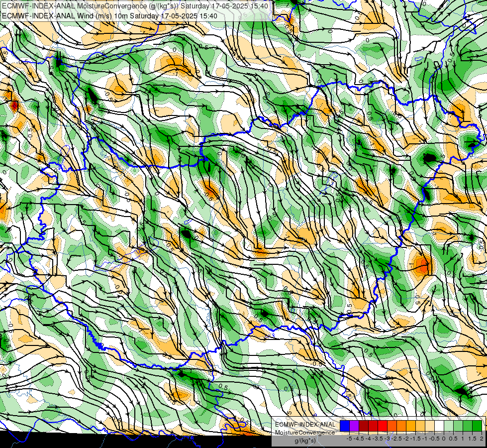
Task: Click the dark maroon swatch (-4.5 to -4)
Action: coord(364,426)
